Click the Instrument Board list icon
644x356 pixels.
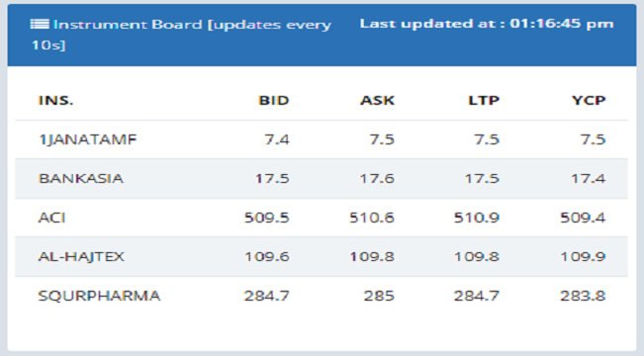coord(40,24)
